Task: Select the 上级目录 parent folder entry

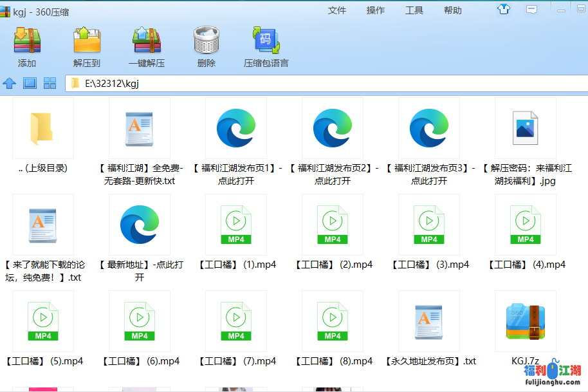Action: [x=42, y=127]
